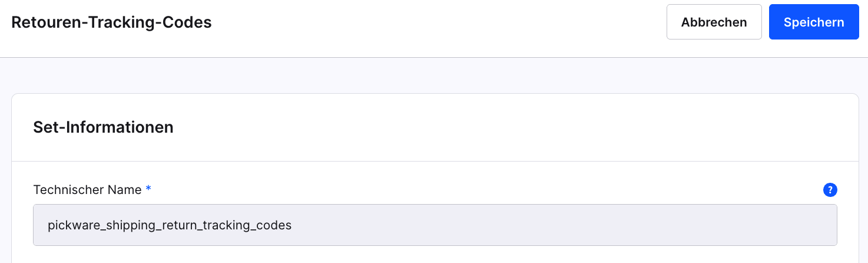Show help tooltip for Technischer Name

click(830, 190)
